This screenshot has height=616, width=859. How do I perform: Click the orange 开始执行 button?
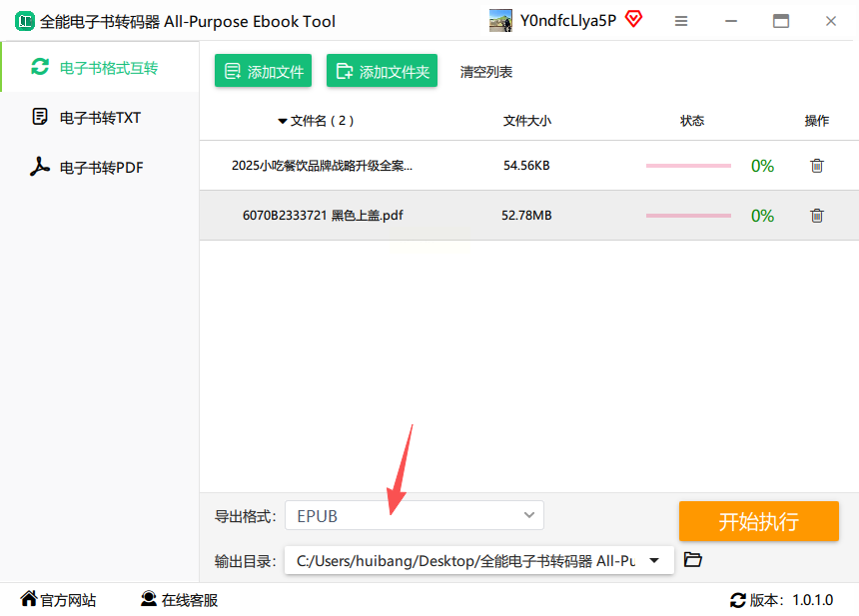coord(759,521)
